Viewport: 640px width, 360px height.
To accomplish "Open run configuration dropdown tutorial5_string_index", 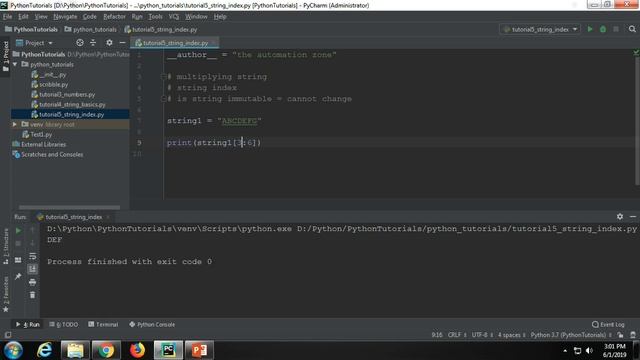I will tap(540, 29).
